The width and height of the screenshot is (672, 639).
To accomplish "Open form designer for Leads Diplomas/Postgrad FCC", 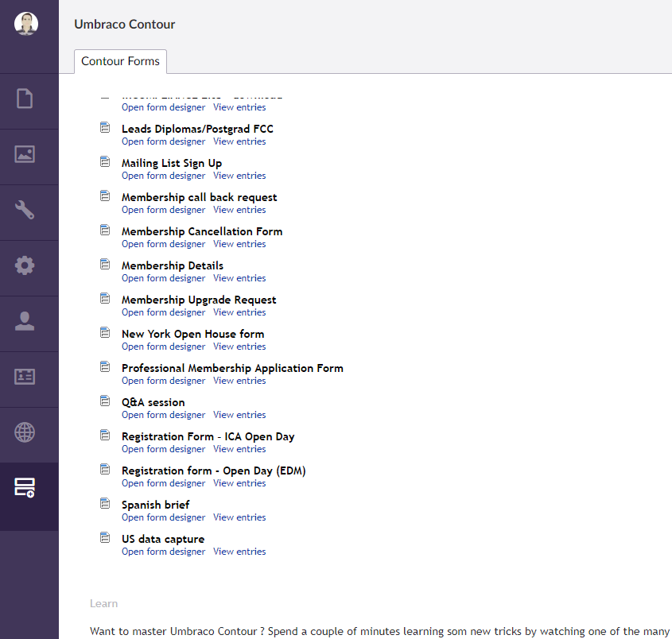I will [x=163, y=141].
